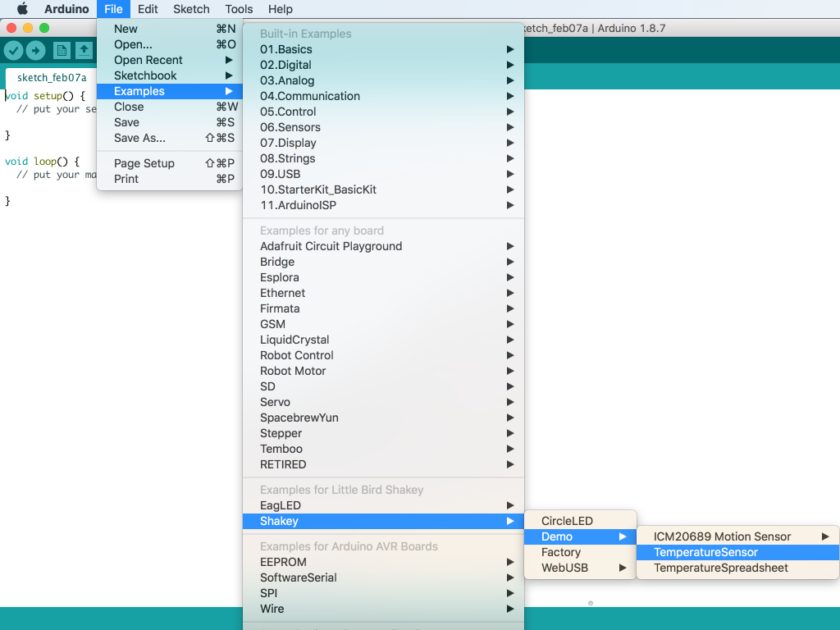The width and height of the screenshot is (840, 630).
Task: Open the Help menu
Action: click(x=281, y=9)
